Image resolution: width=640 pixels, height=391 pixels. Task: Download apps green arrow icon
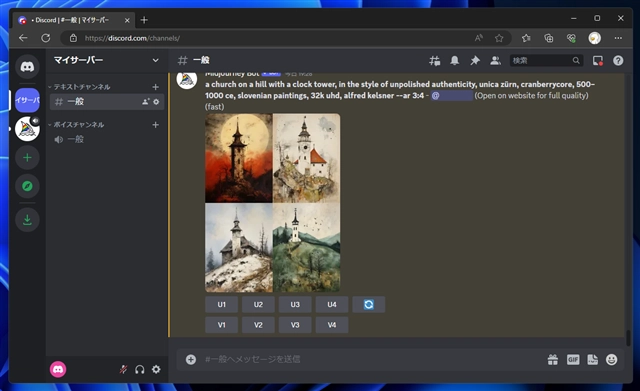[27, 220]
